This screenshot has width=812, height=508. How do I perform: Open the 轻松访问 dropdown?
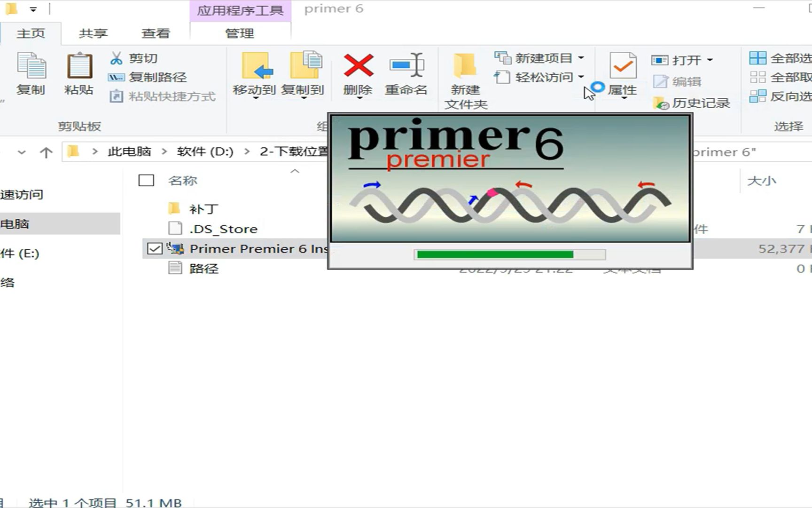[580, 77]
